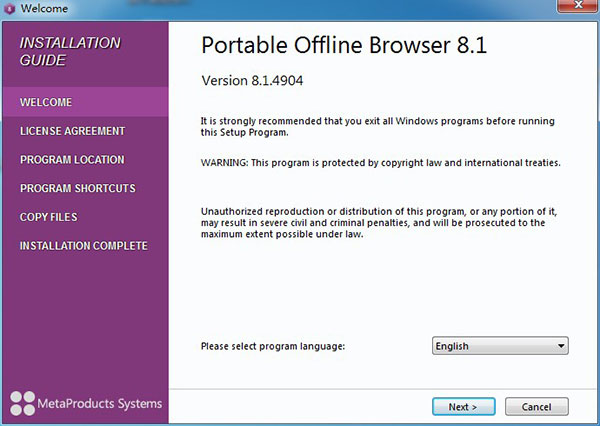Close the Welcome setup window
Image resolution: width=600 pixels, height=426 pixels.
[x=578, y=5]
